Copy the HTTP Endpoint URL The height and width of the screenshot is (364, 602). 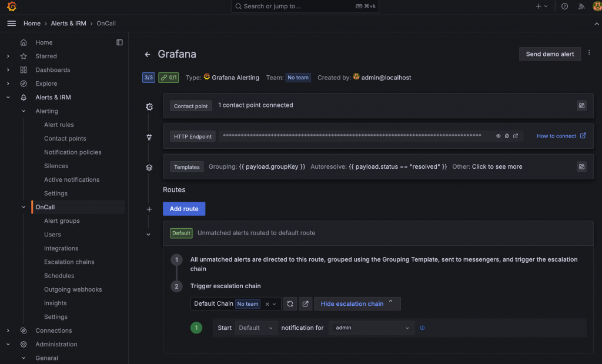(x=507, y=136)
